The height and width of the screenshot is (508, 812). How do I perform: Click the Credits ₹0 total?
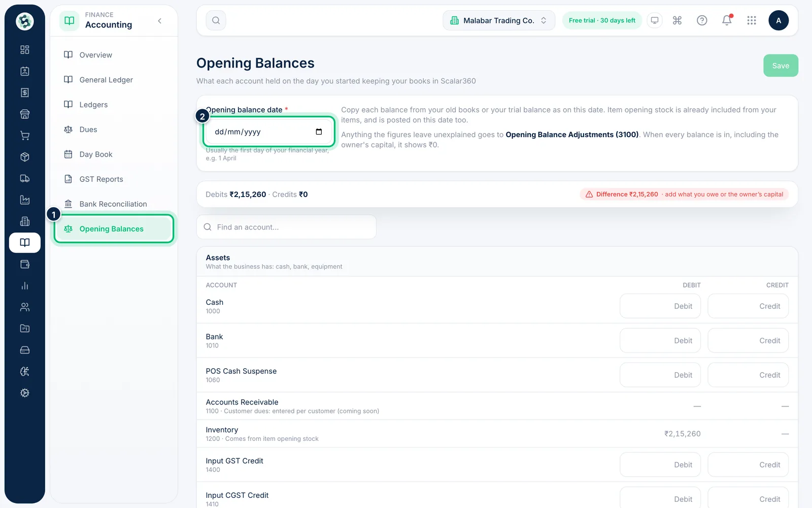290,195
